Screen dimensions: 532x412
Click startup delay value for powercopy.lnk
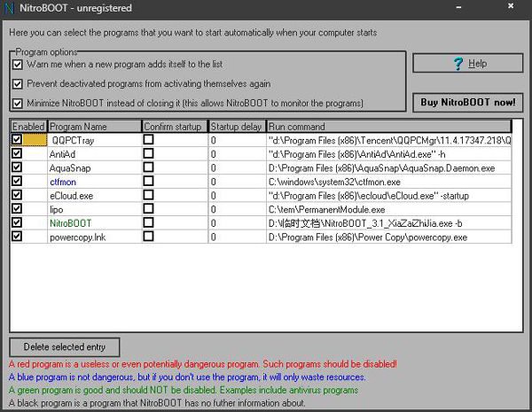tap(213, 237)
